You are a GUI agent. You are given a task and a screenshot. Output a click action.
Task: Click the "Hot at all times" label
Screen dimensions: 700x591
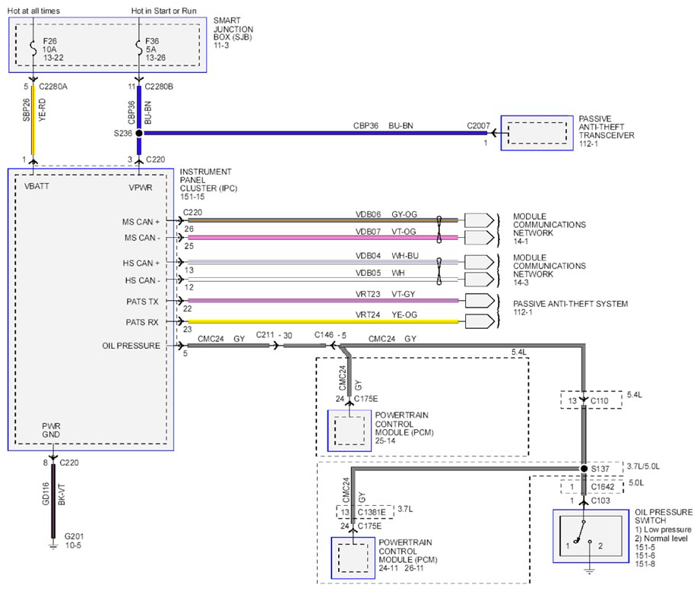(33, 11)
